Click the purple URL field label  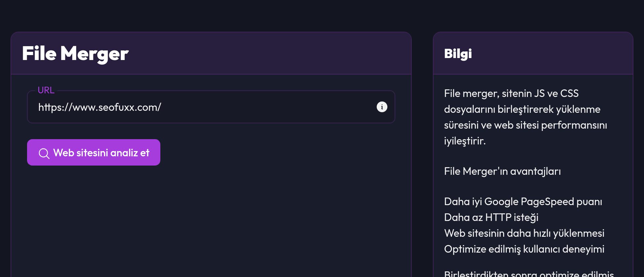[46, 90]
